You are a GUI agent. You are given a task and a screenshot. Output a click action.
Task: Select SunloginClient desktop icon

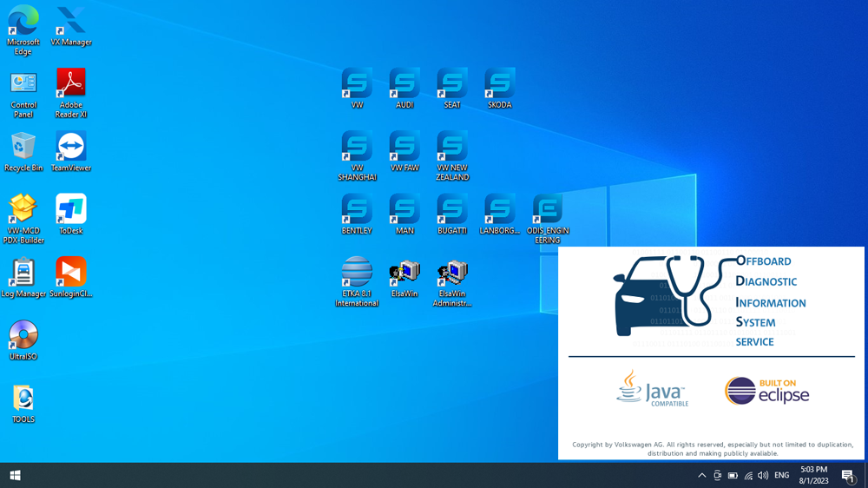pyautogui.click(x=71, y=278)
